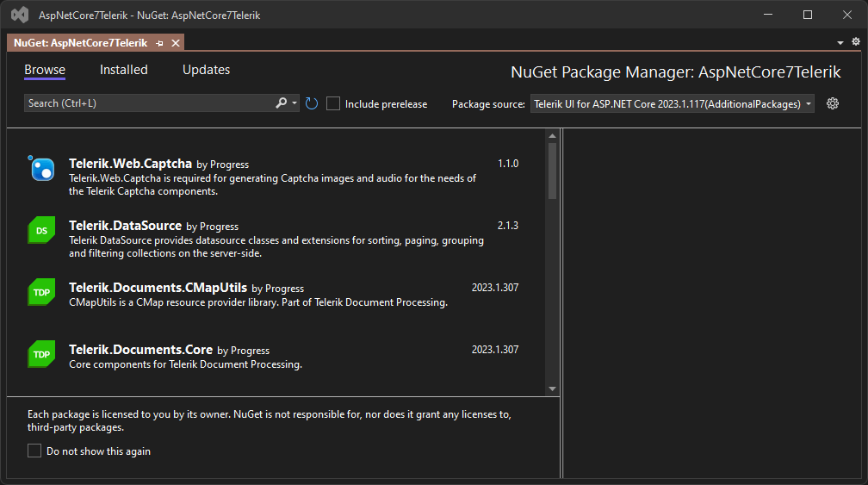Close the Visual Studio window
The width and height of the screenshot is (868, 485).
click(847, 15)
